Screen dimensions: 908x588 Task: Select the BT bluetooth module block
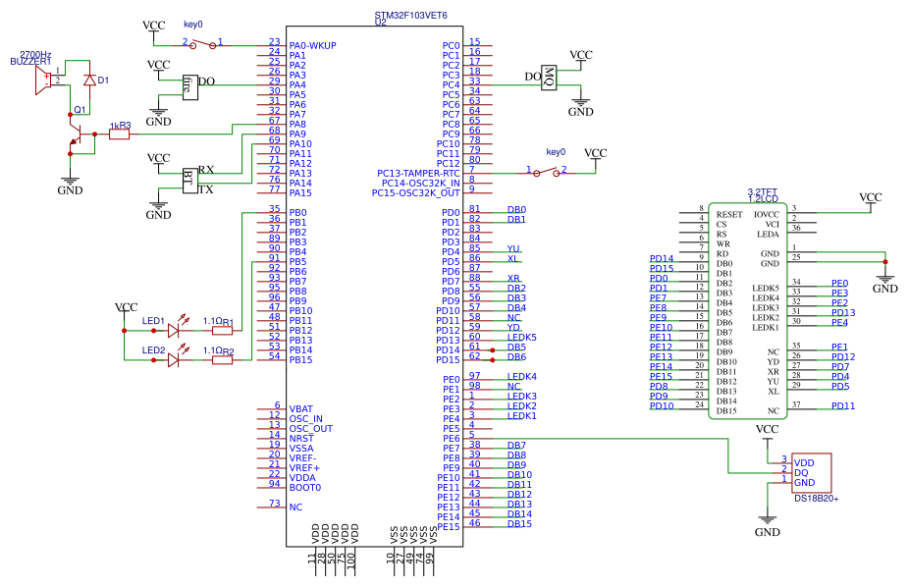point(189,181)
